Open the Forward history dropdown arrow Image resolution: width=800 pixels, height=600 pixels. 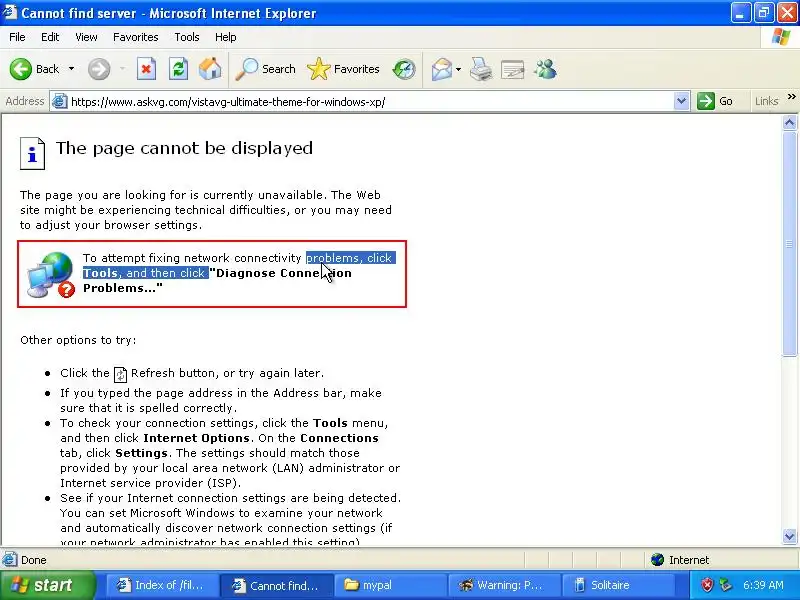point(122,69)
